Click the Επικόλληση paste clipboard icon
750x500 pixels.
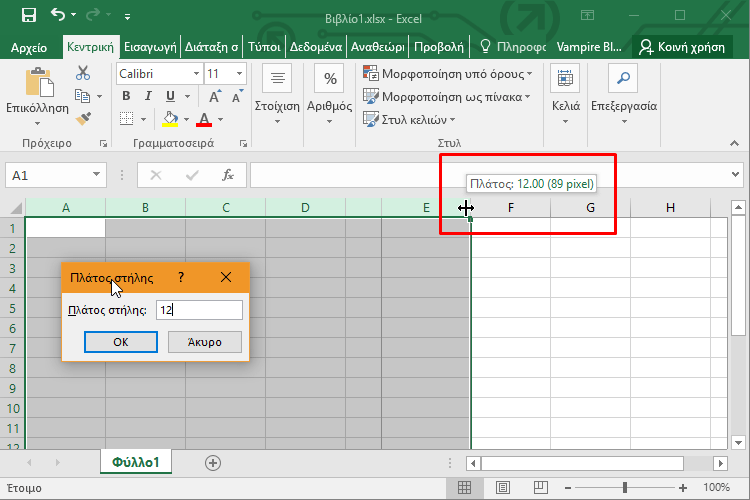point(39,82)
